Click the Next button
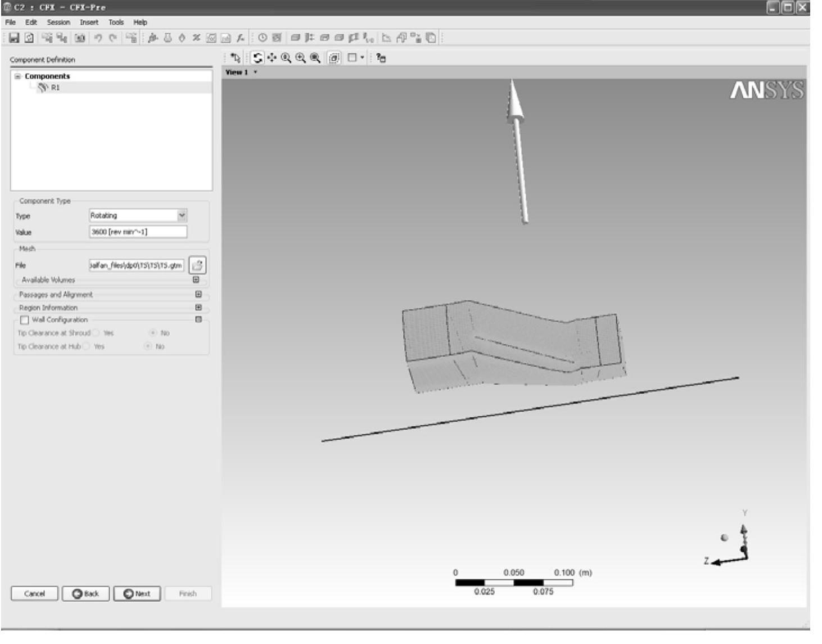This screenshot has height=644, width=822. point(137,593)
